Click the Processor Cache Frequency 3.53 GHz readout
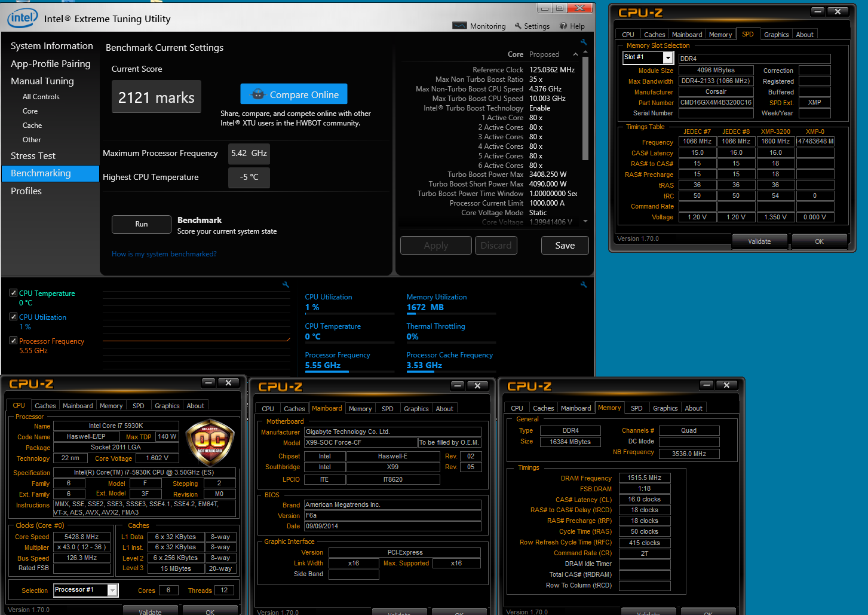Screen dimensions: 868x615 [x=424, y=365]
